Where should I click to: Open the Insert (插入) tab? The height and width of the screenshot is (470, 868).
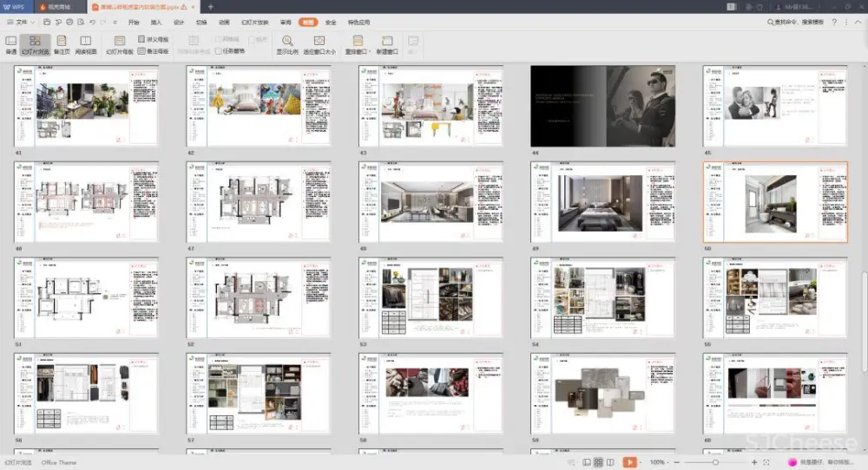(156, 22)
